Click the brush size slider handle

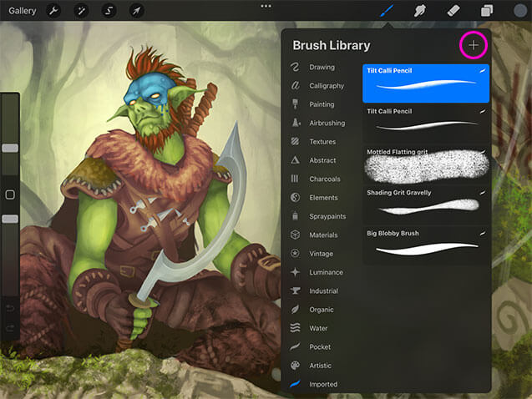click(x=10, y=148)
